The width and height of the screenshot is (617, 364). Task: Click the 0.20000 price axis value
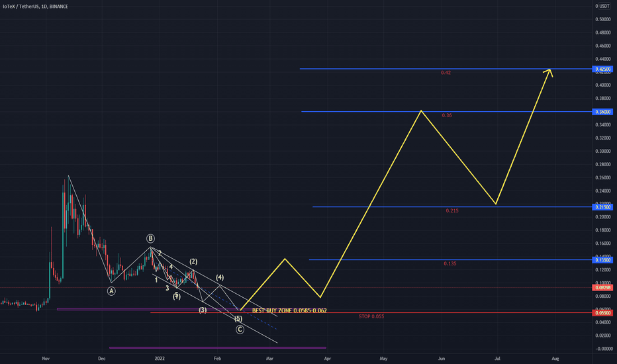[x=603, y=217]
